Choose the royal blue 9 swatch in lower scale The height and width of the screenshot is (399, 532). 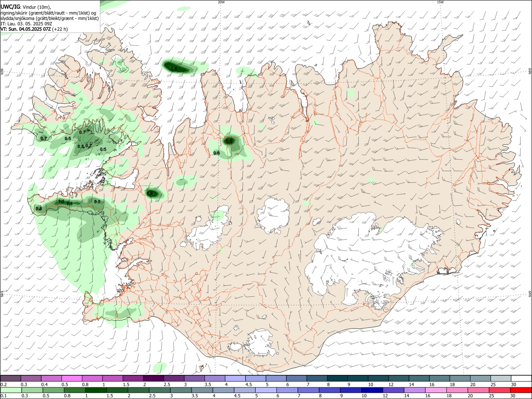(x=350, y=390)
